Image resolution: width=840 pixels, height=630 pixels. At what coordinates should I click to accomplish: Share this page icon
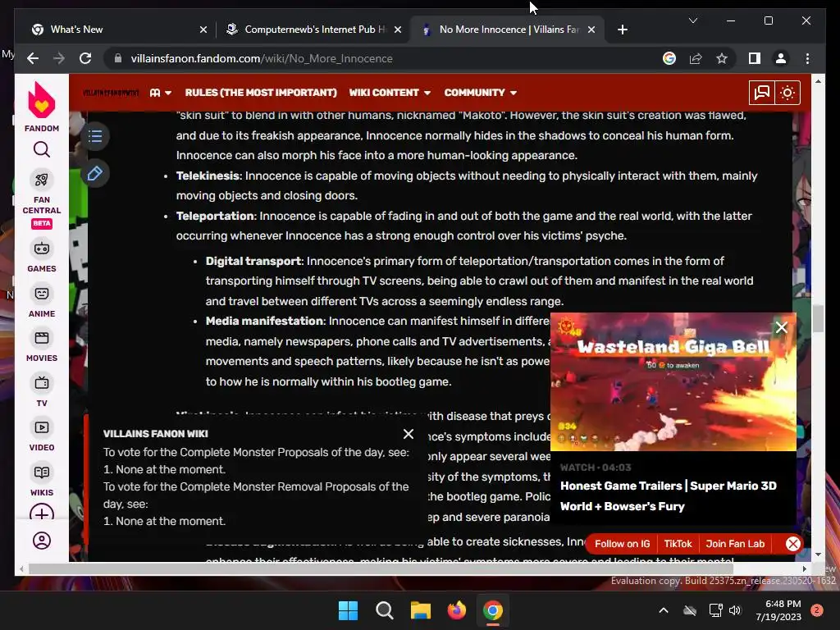pyautogui.click(x=696, y=58)
